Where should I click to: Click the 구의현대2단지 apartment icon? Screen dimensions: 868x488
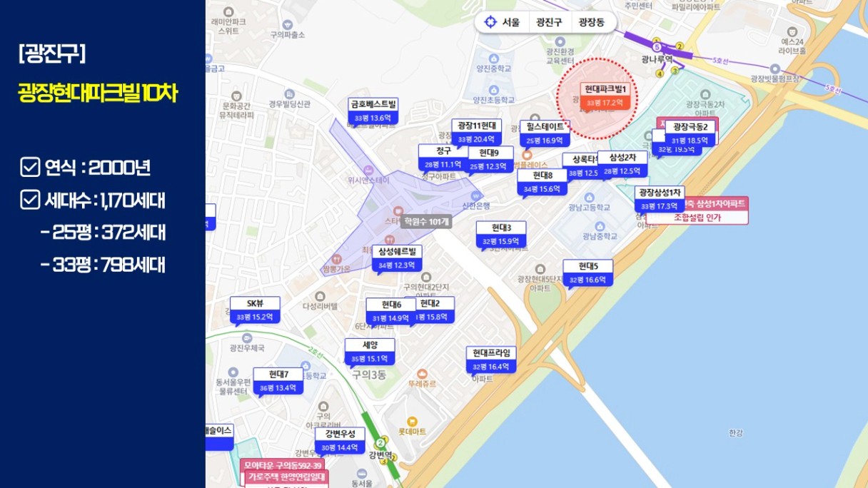(x=426, y=276)
